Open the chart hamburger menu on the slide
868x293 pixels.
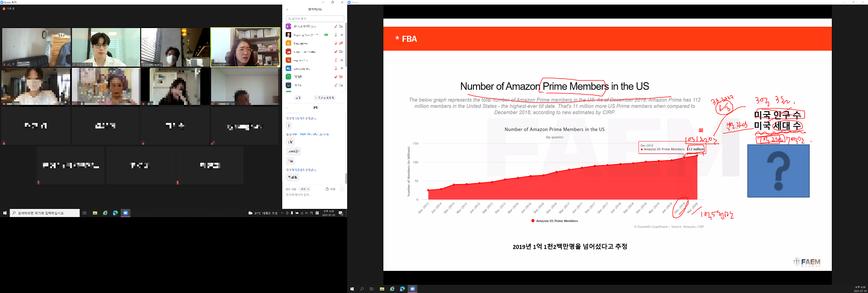tap(701, 130)
